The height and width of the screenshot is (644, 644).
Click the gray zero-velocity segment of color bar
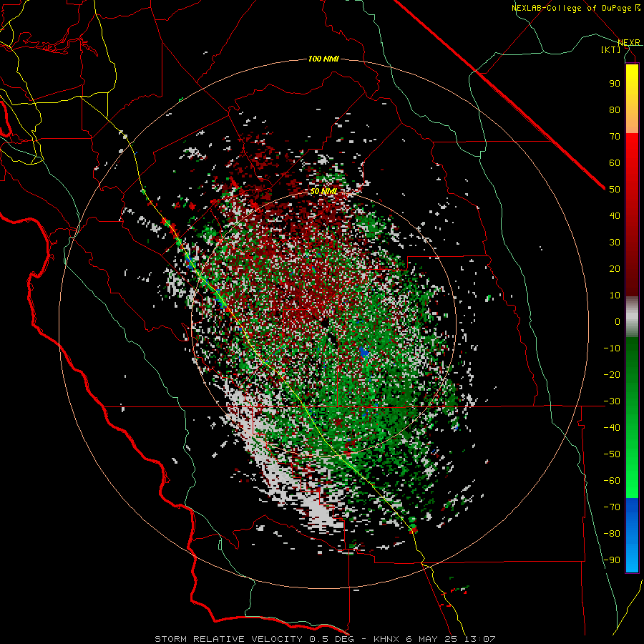632,317
